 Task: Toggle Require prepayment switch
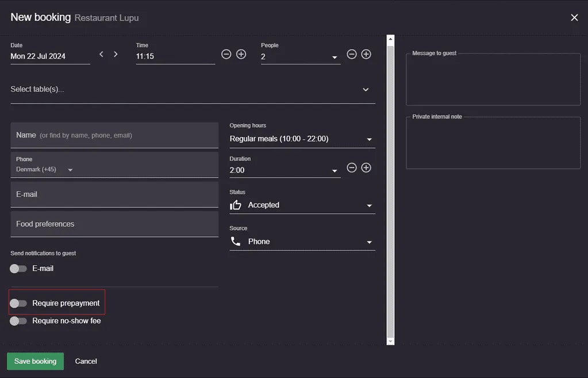18,303
